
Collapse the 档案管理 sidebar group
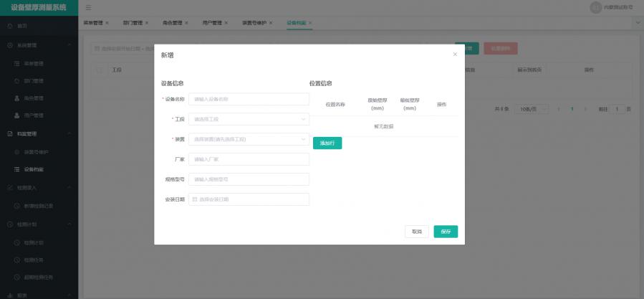pos(69,133)
